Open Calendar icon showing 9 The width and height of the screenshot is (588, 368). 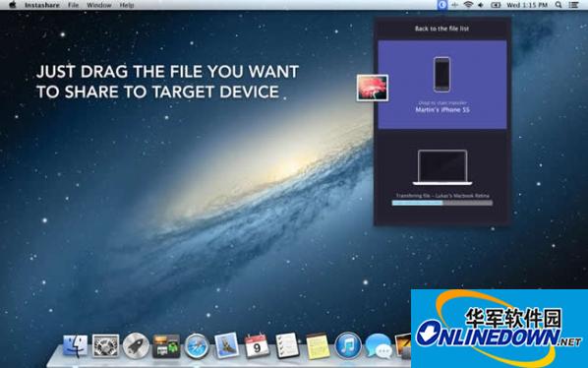click(x=257, y=345)
